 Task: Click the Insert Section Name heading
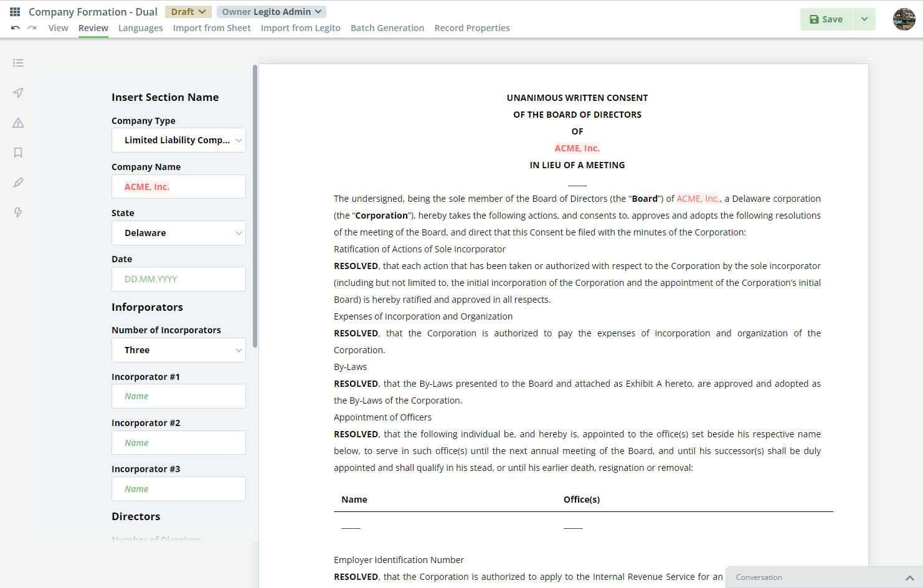click(165, 97)
